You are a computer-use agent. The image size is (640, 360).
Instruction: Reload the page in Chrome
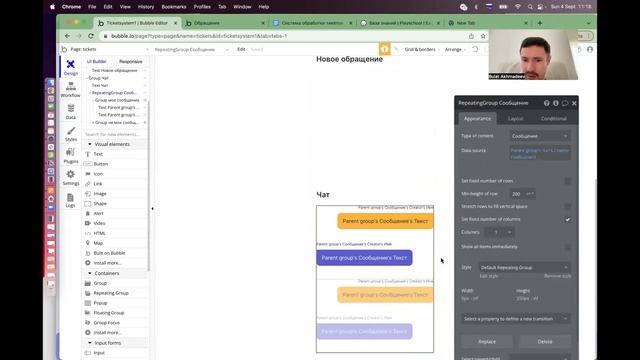(91, 36)
